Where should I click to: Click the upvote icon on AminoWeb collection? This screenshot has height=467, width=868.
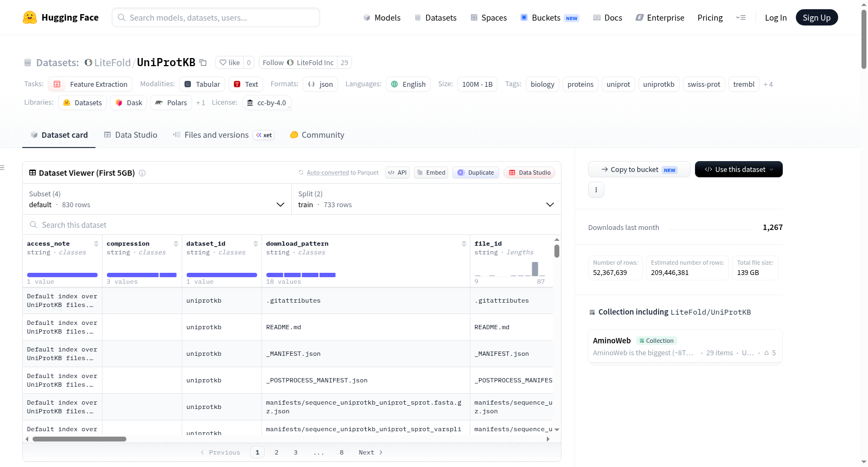pyautogui.click(x=767, y=353)
